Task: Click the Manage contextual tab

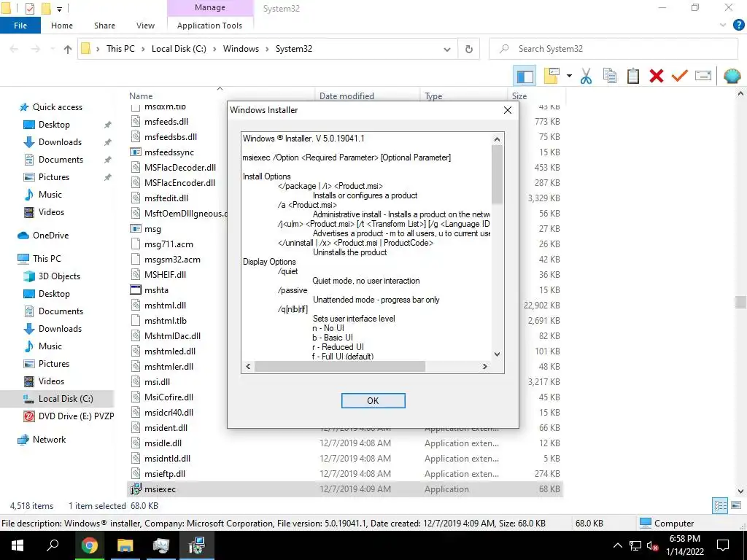Action: (x=210, y=7)
